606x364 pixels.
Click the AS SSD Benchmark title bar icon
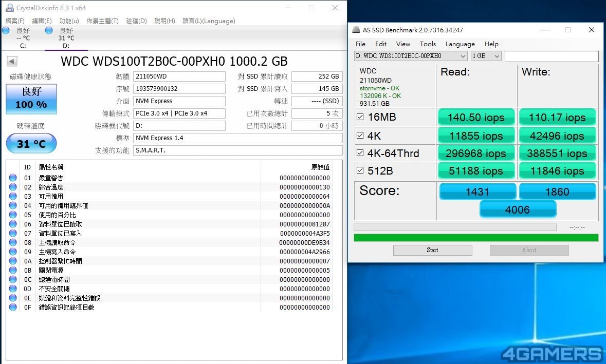click(x=356, y=30)
